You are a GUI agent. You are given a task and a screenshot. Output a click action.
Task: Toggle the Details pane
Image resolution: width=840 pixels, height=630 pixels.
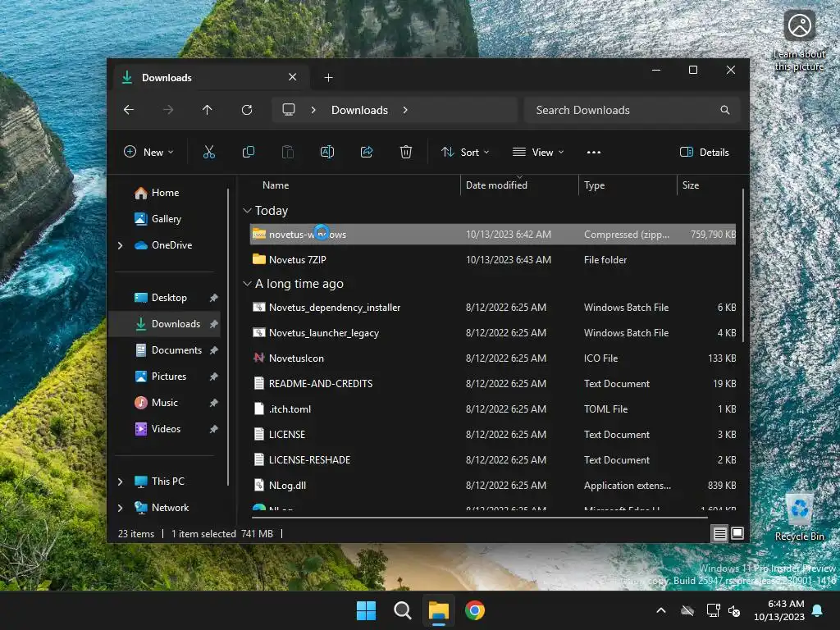click(704, 152)
